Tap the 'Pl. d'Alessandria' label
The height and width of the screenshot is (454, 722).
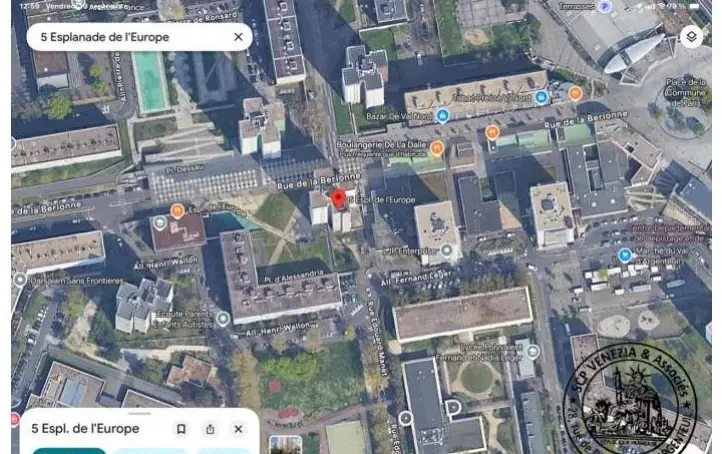coord(294,276)
